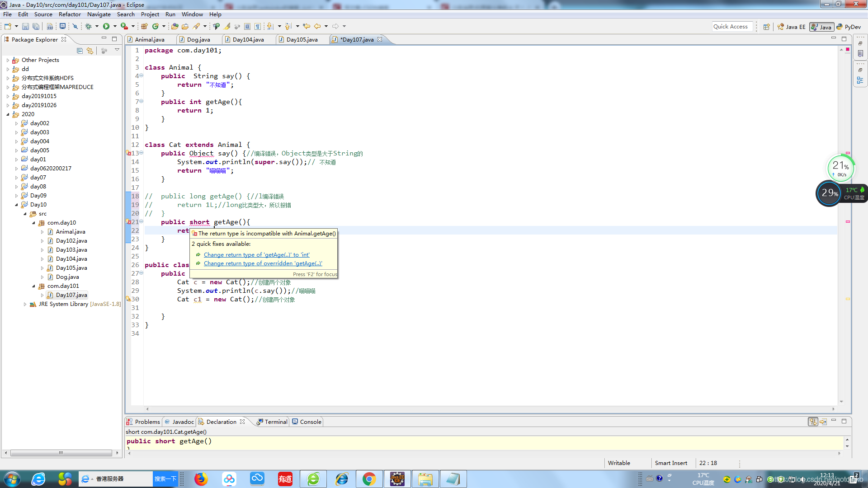
Task: Click the Open Task folder icon
Action: [x=185, y=27]
